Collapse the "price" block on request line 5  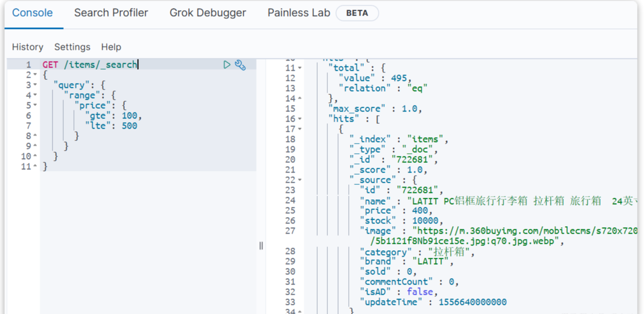[x=35, y=106]
